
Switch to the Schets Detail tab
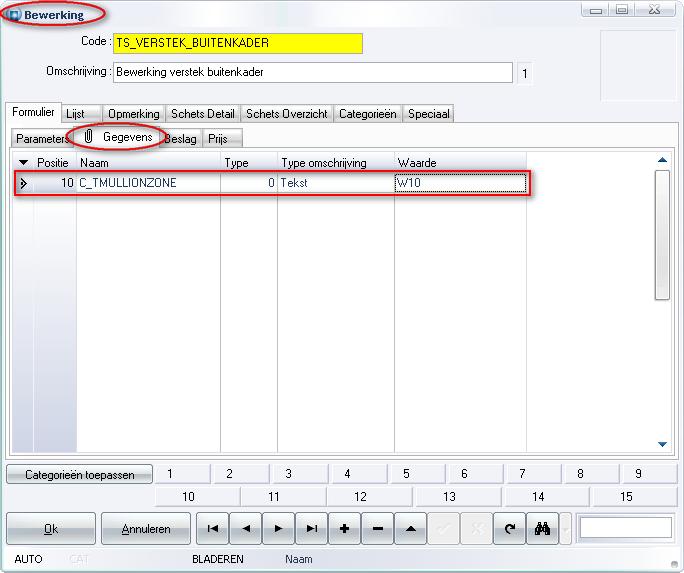coord(203,114)
